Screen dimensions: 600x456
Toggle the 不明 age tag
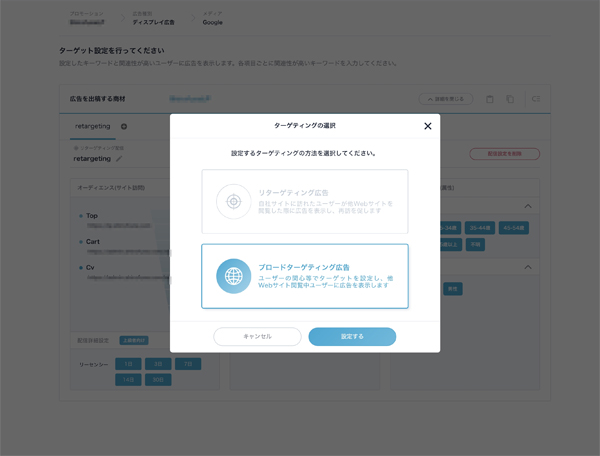click(475, 245)
